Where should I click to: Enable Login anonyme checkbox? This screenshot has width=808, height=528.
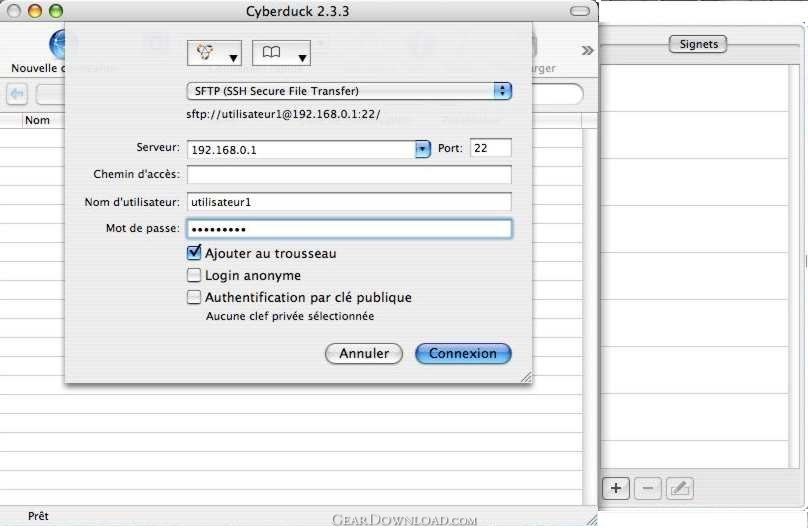(x=194, y=275)
